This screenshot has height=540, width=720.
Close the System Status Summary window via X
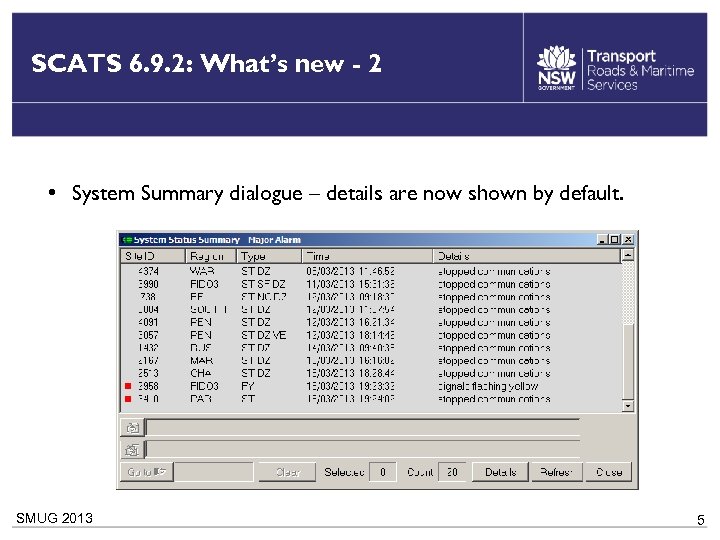(x=628, y=240)
